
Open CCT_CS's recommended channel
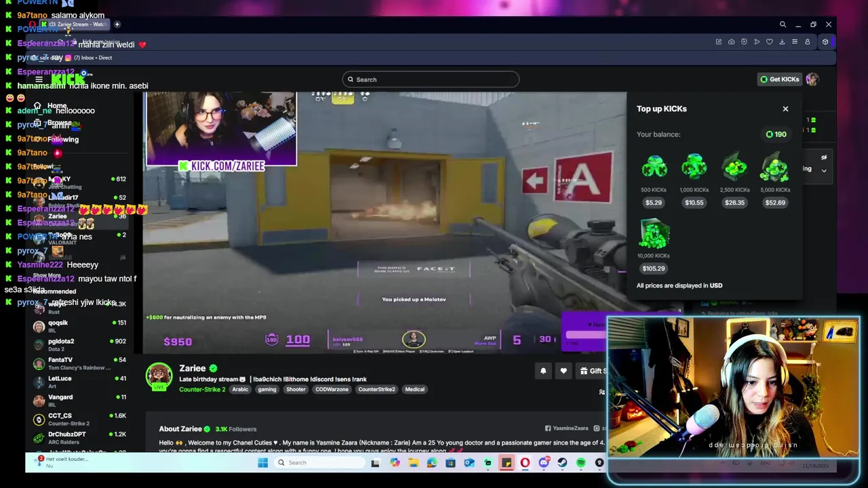pyautogui.click(x=80, y=419)
